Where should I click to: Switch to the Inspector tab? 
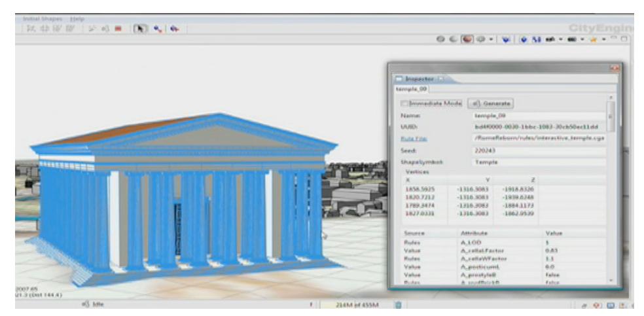click(421, 79)
